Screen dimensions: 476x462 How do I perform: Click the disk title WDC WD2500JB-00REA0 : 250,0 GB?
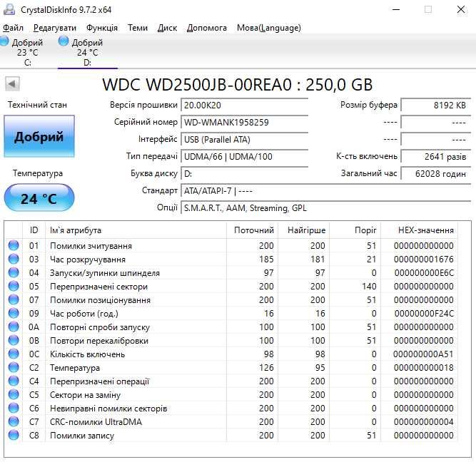pyautogui.click(x=238, y=84)
